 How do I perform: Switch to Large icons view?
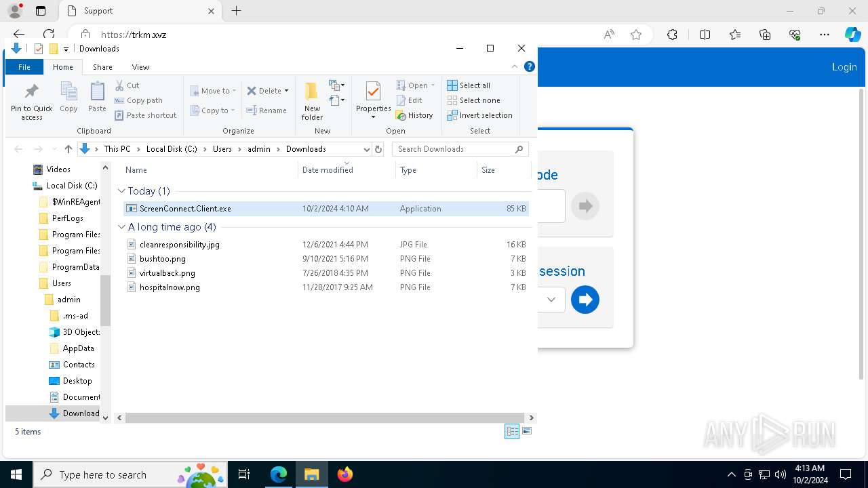point(527,432)
